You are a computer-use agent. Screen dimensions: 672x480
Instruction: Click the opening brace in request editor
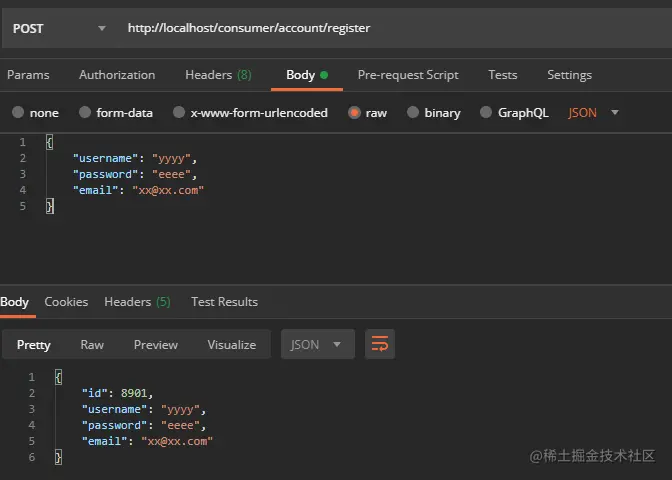[50, 142]
